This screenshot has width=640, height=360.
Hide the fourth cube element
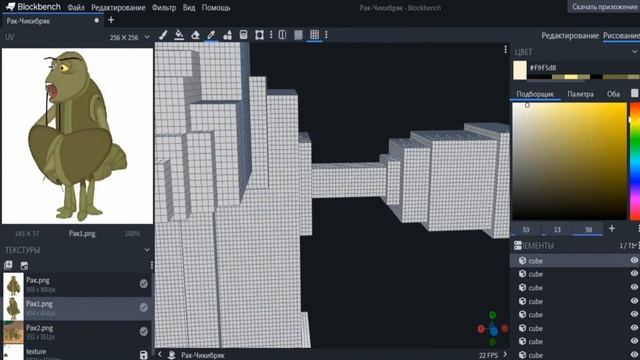point(634,301)
